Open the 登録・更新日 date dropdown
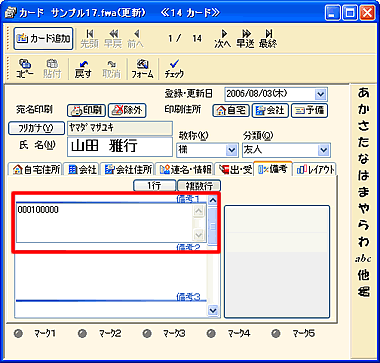 click(321, 94)
